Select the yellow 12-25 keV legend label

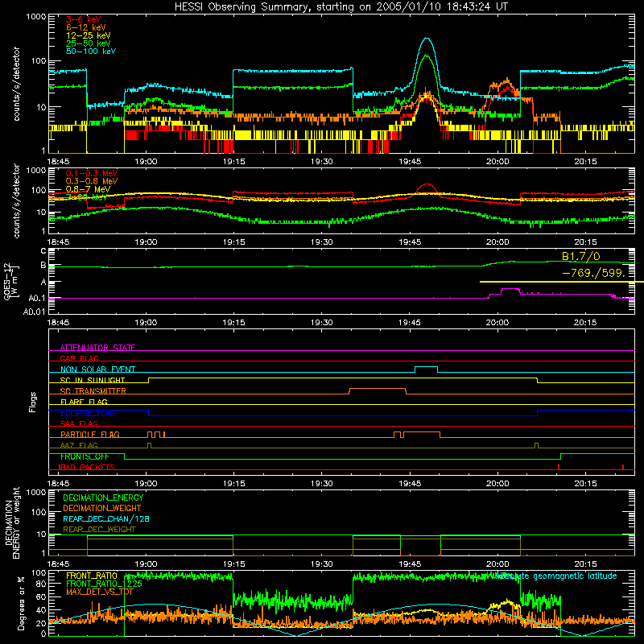pyautogui.click(x=88, y=35)
